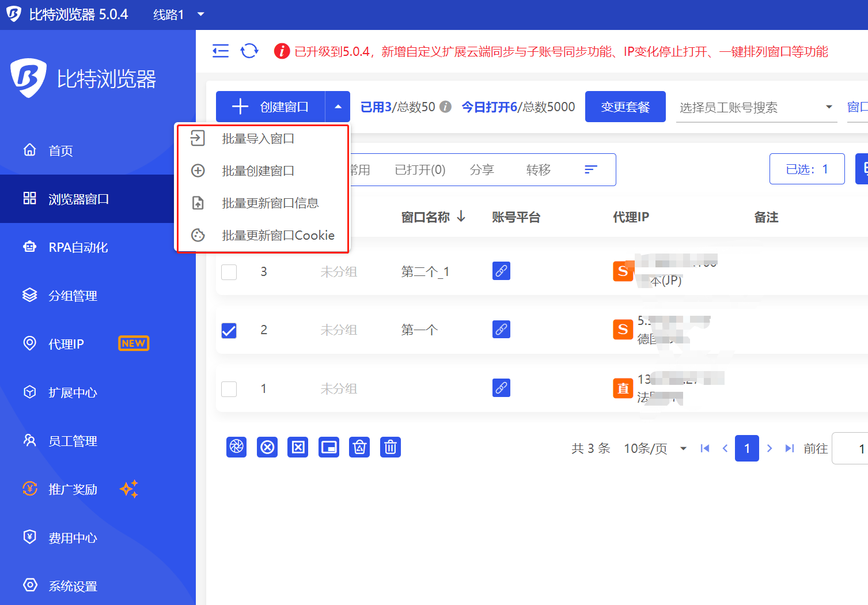Click platform link icon in 第一个 row

click(x=501, y=330)
